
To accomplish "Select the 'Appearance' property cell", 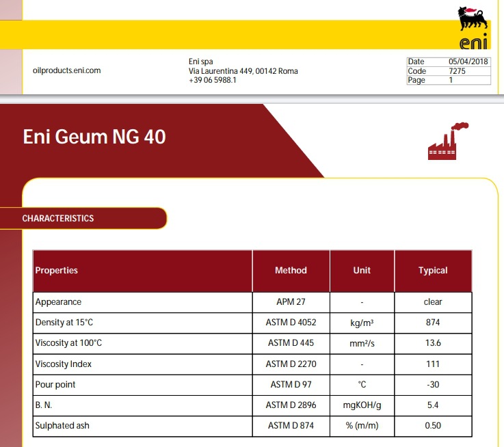I will click(143, 302).
